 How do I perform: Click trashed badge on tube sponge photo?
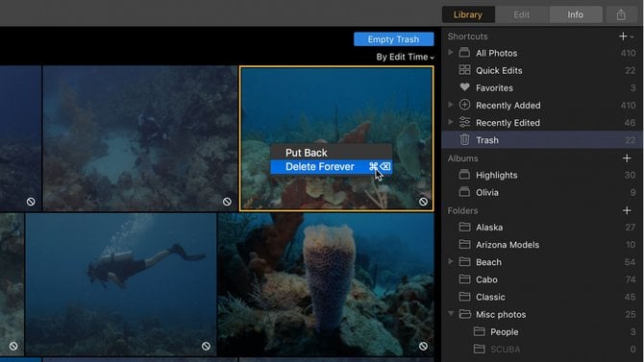(423, 346)
